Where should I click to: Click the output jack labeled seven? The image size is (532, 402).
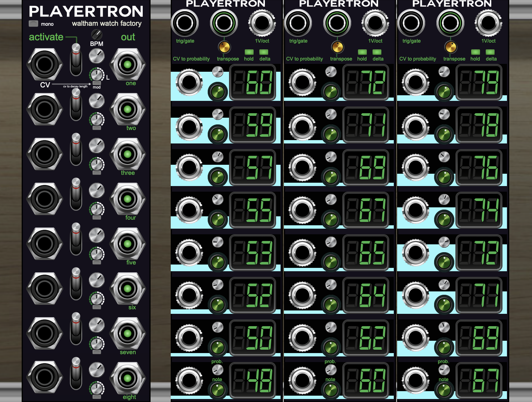pyautogui.click(x=127, y=334)
